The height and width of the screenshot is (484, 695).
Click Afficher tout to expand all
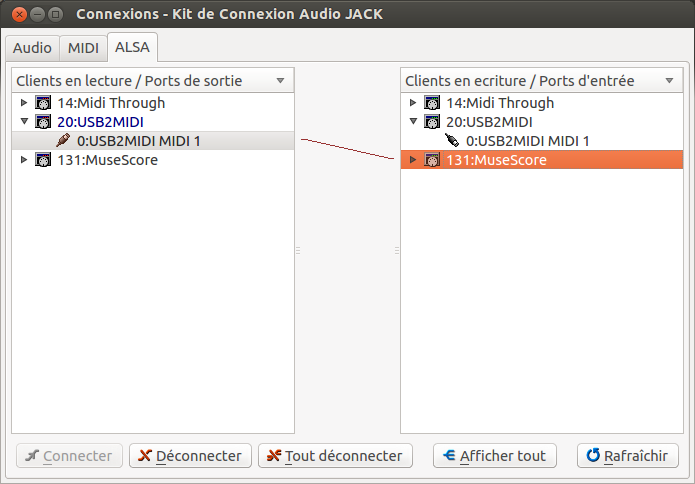494,456
